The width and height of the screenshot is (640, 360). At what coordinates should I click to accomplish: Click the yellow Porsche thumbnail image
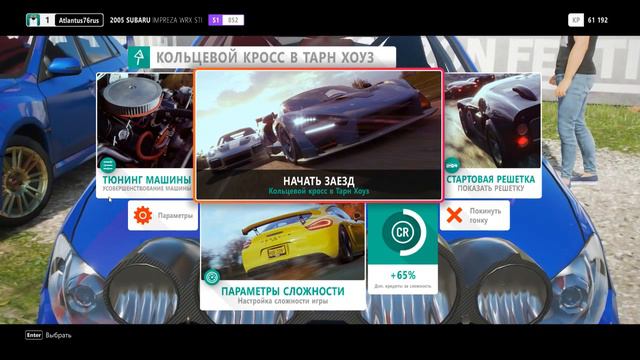pos(283,242)
